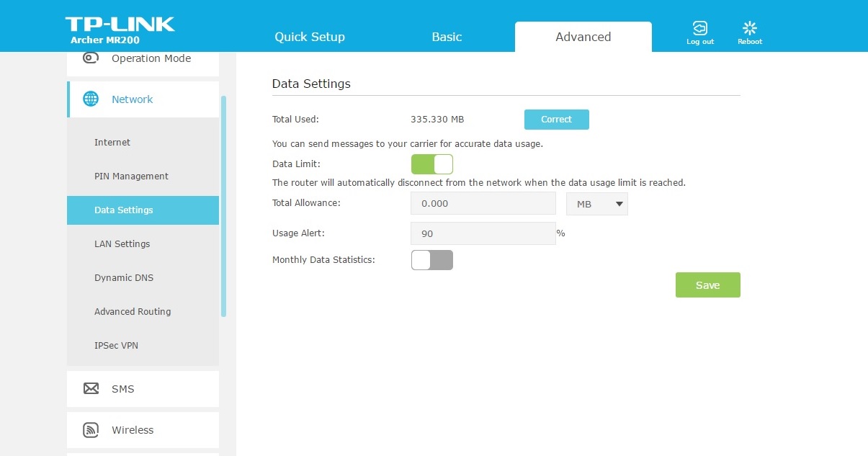868x456 pixels.
Task: Click the Log out icon
Action: tap(699, 29)
